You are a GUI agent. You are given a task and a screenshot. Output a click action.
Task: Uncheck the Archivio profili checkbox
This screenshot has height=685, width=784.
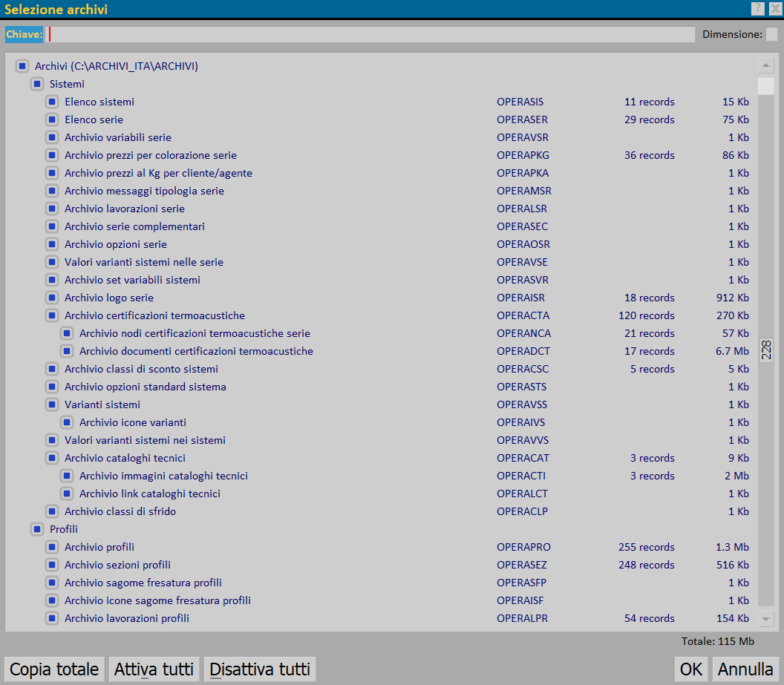coord(52,547)
